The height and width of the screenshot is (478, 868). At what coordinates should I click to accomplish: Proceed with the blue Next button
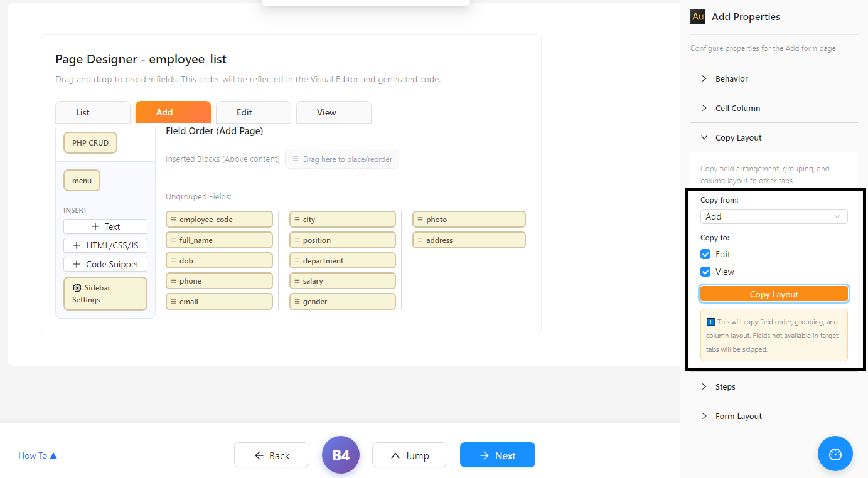498,455
